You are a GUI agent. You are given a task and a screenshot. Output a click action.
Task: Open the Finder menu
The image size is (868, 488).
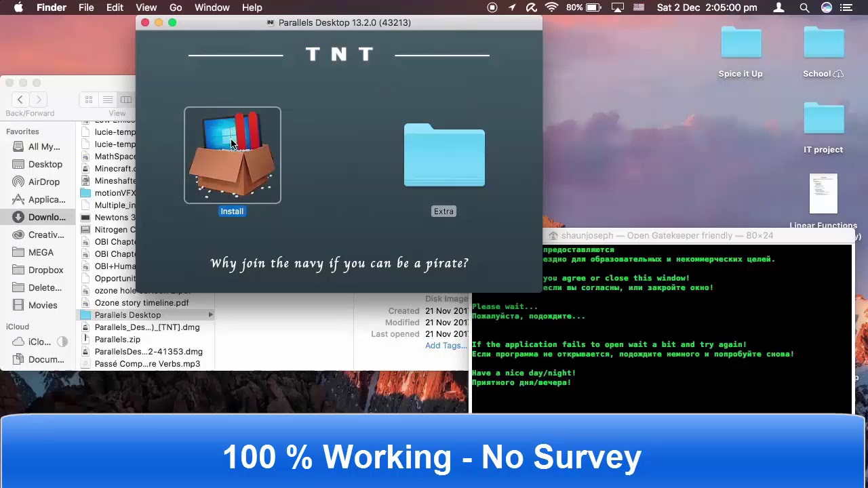[x=51, y=7]
